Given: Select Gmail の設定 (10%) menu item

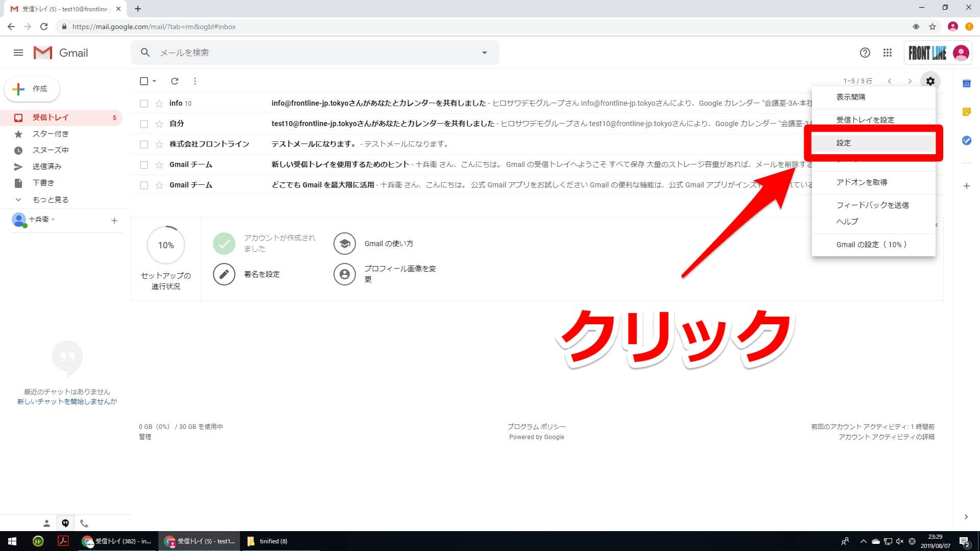Looking at the screenshot, I should click(873, 245).
